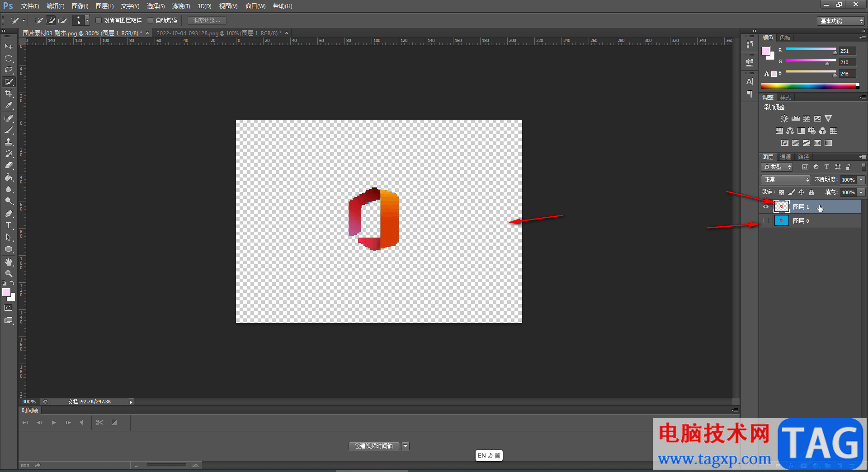
Task: Choose New selection brush mode
Action: (x=39, y=20)
